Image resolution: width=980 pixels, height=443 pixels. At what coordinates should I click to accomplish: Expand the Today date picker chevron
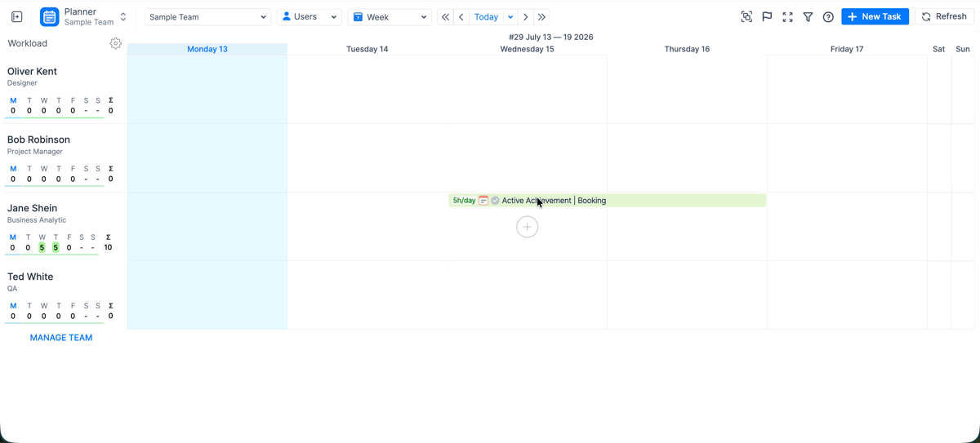pyautogui.click(x=510, y=16)
